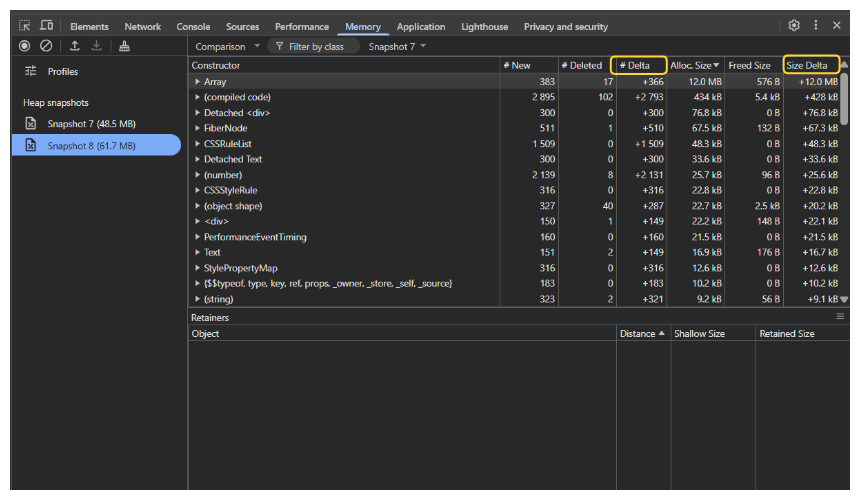Expand the (number) row

(197, 175)
